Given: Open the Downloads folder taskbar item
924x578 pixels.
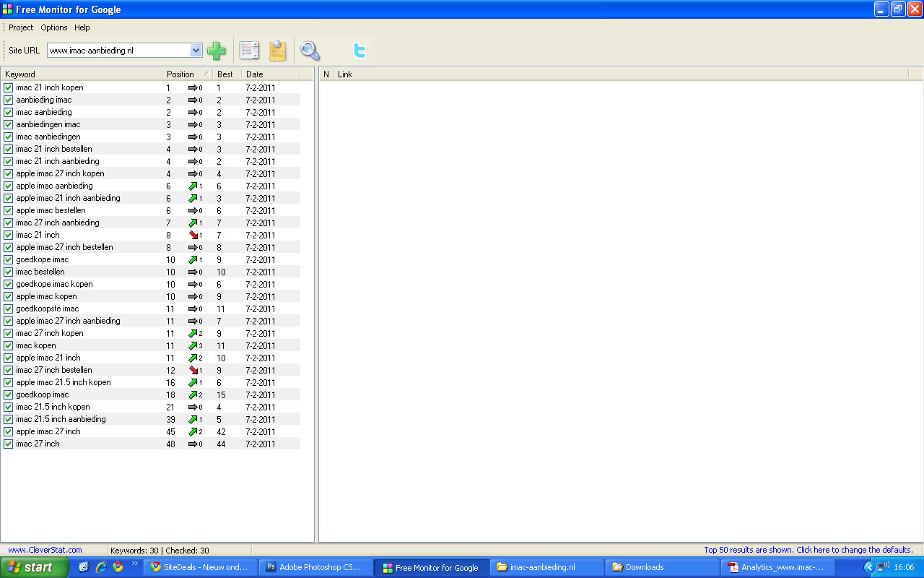Looking at the screenshot, I should point(662,567).
